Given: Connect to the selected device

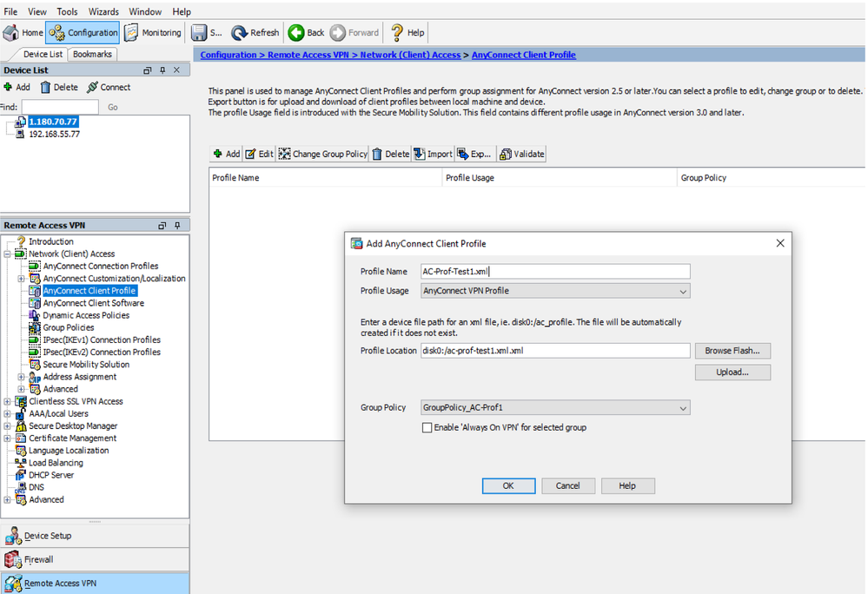Looking at the screenshot, I should pos(109,87).
